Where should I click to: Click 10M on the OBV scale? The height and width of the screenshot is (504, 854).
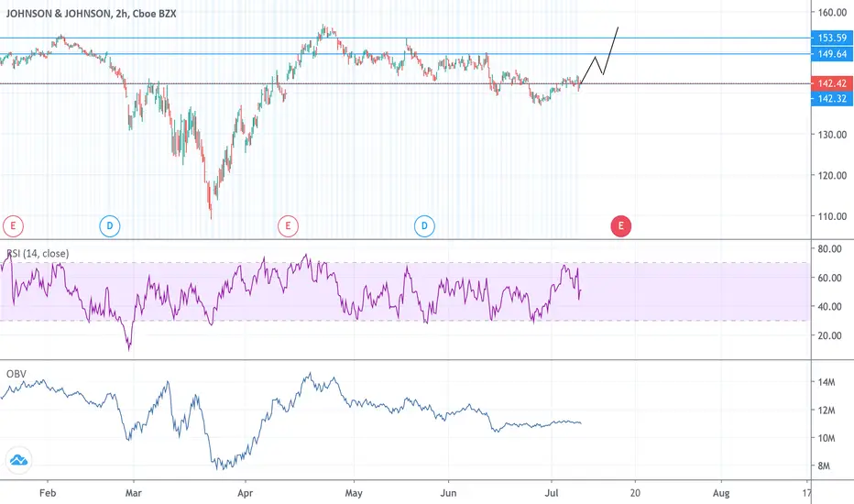[827, 438]
